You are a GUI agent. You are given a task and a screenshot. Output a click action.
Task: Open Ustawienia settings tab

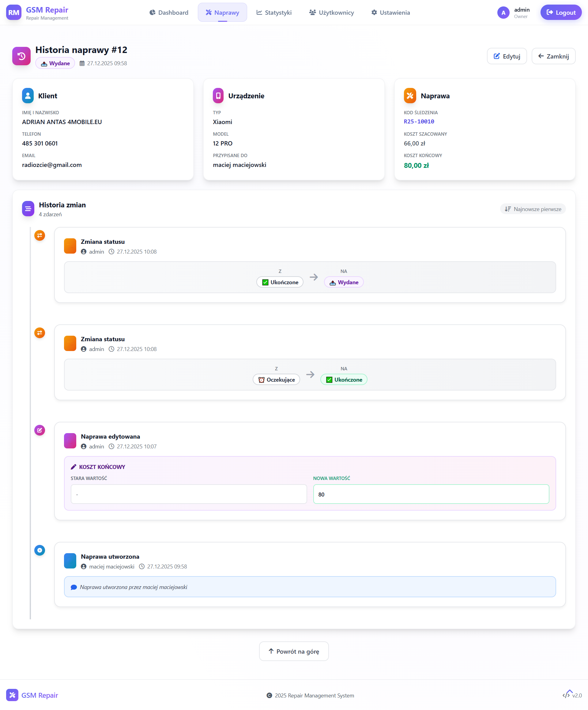[x=390, y=13]
